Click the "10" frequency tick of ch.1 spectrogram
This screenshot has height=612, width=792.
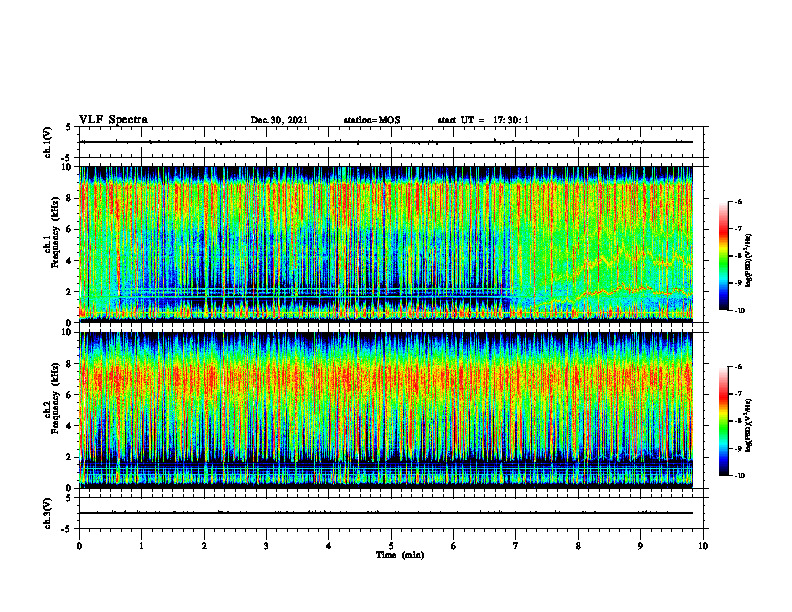(x=66, y=167)
